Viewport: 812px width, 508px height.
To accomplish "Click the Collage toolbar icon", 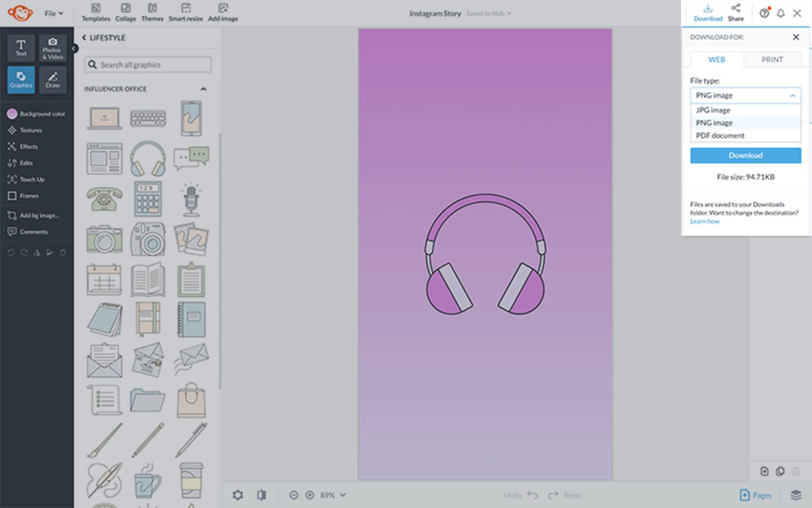I will tap(125, 13).
